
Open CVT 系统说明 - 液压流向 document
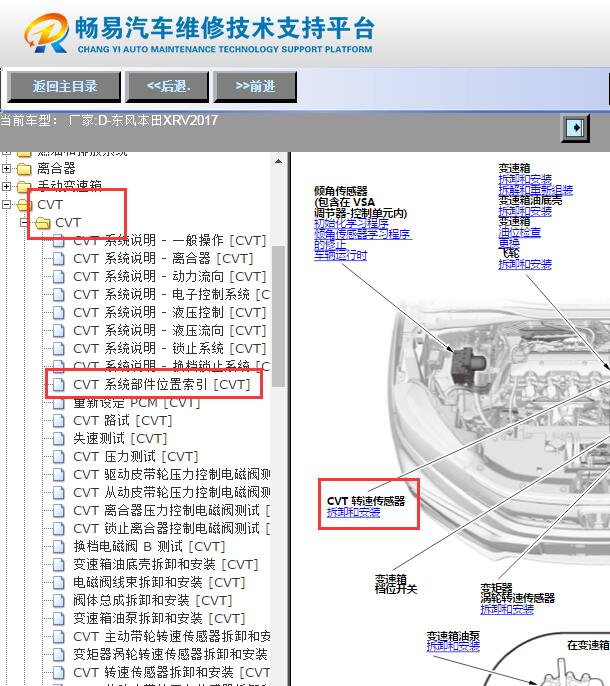[x=169, y=330]
